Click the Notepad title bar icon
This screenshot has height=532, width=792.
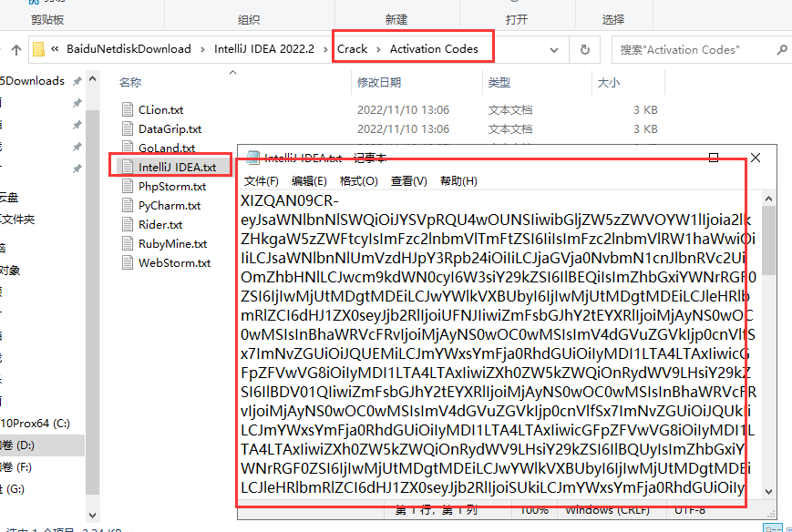pyautogui.click(x=252, y=158)
